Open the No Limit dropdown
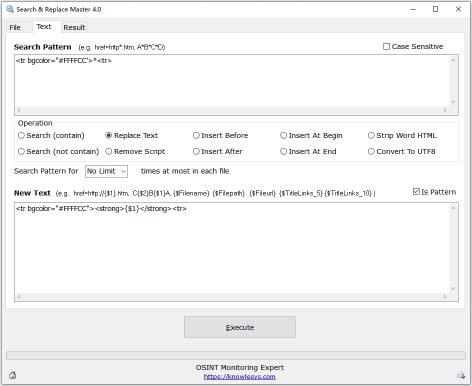Screen dimensions: 472x386 (x=106, y=171)
